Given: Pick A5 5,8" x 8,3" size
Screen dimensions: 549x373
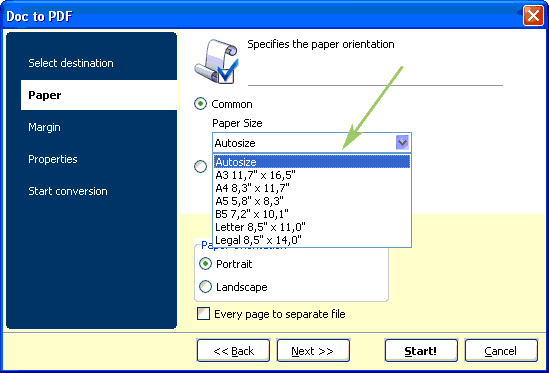Looking at the screenshot, I should coord(312,201).
